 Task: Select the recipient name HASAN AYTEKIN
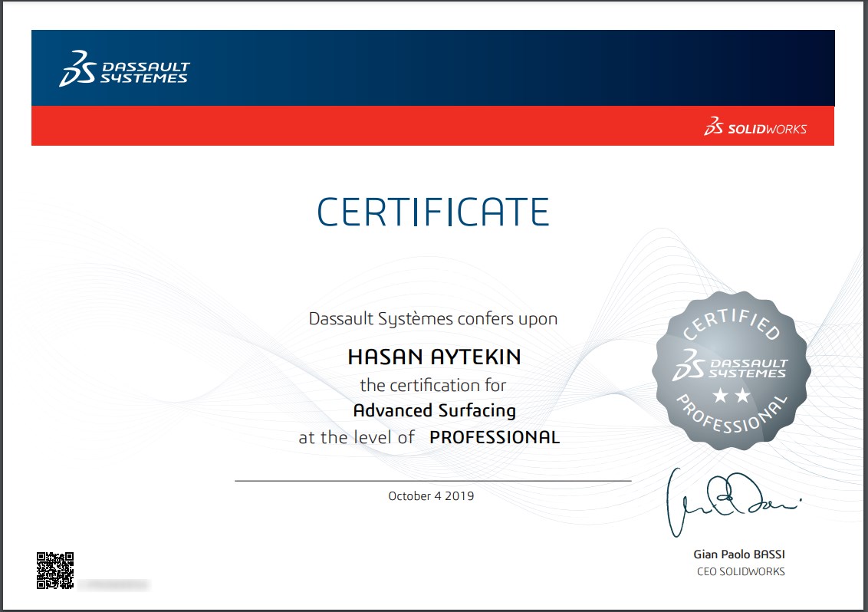click(434, 357)
